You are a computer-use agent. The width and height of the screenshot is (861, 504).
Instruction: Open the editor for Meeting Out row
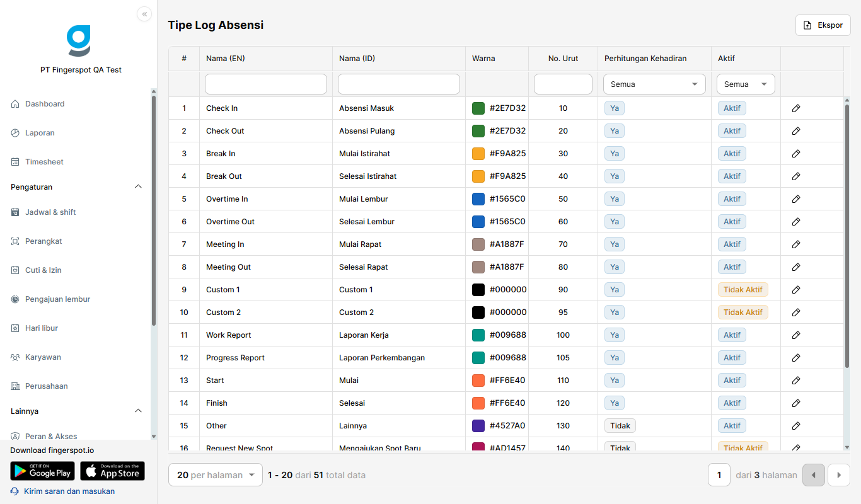pyautogui.click(x=796, y=267)
